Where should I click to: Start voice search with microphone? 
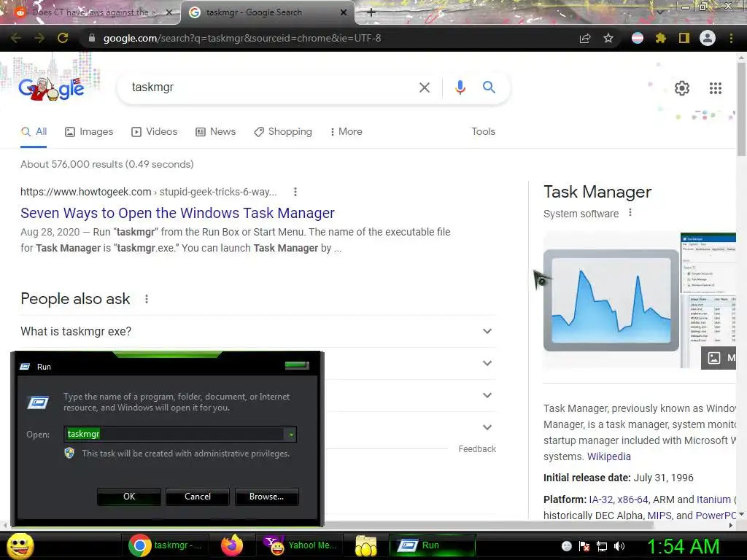point(460,87)
